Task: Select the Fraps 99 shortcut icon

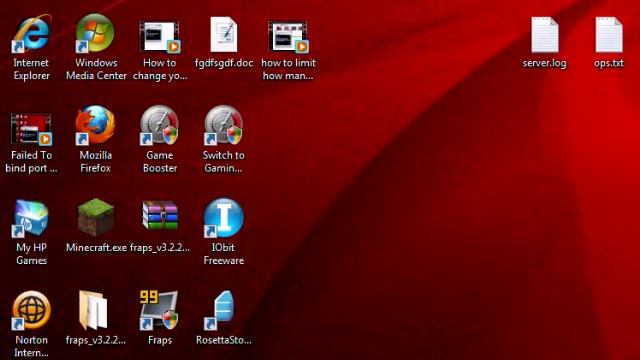Action: click(x=160, y=310)
